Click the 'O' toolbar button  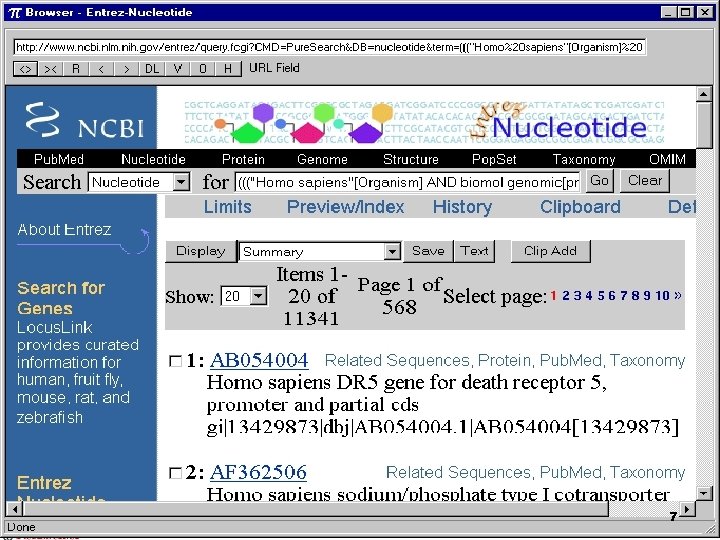pos(202,69)
